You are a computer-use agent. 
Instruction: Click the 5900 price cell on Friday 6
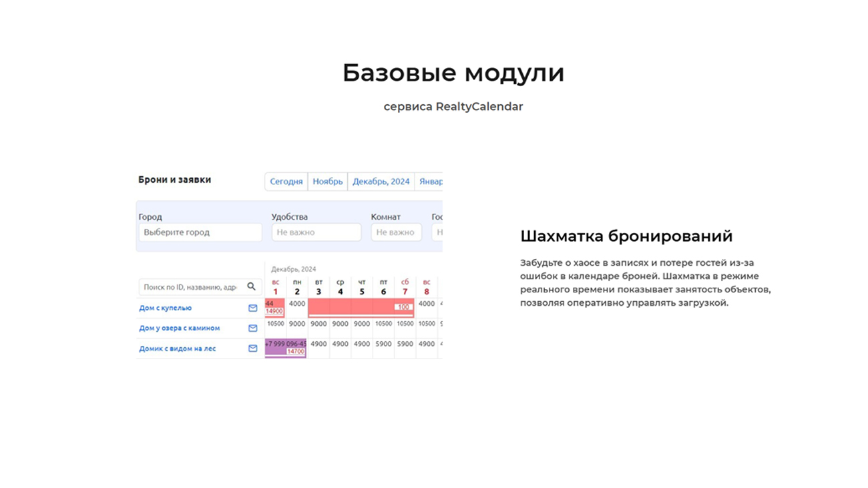pyautogui.click(x=383, y=344)
